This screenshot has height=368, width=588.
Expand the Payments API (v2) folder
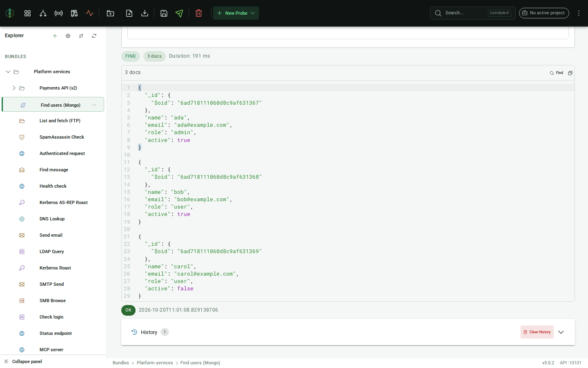[14, 88]
